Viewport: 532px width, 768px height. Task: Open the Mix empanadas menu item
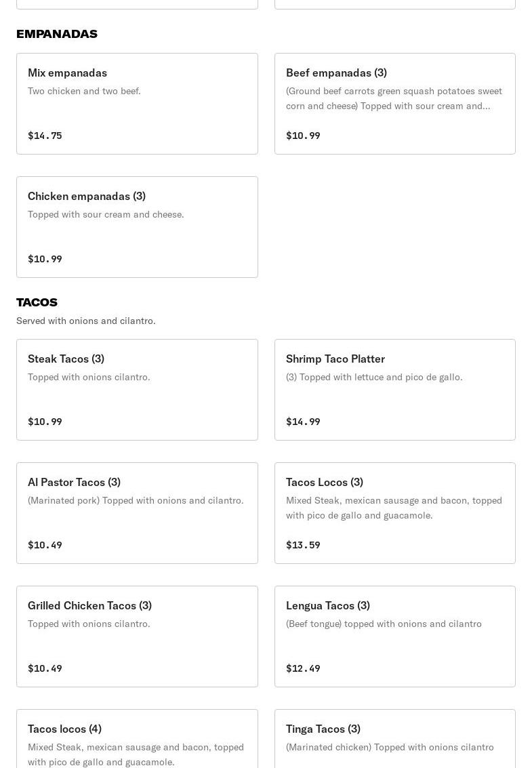(137, 103)
